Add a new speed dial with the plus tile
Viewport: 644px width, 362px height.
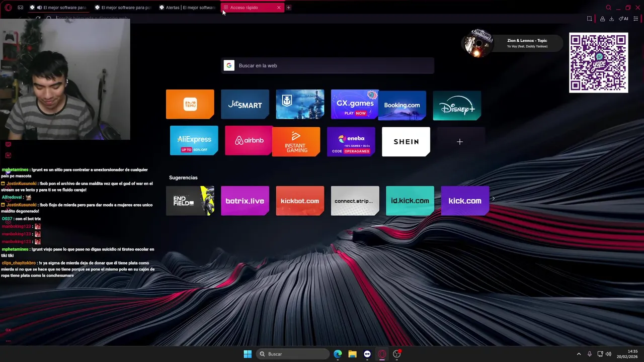click(460, 142)
